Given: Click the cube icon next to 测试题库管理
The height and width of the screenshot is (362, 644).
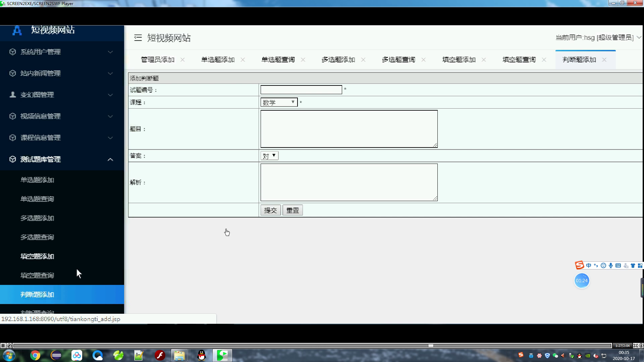Looking at the screenshot, I should [13, 159].
